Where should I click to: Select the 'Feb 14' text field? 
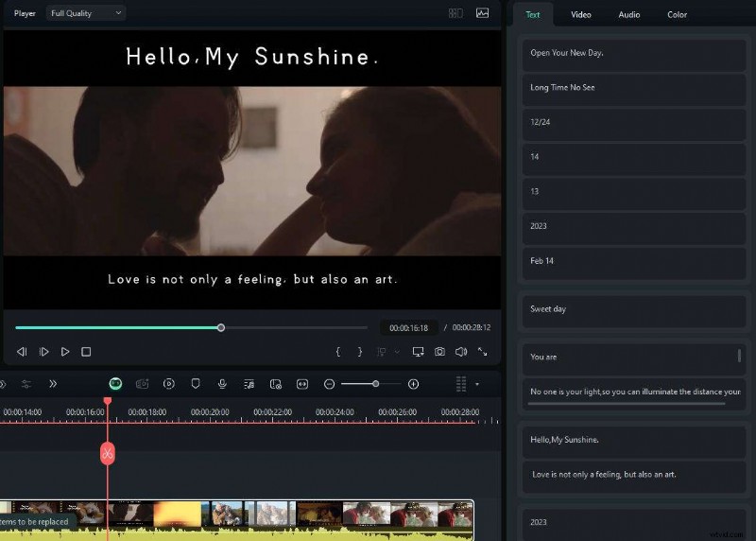[x=634, y=264]
